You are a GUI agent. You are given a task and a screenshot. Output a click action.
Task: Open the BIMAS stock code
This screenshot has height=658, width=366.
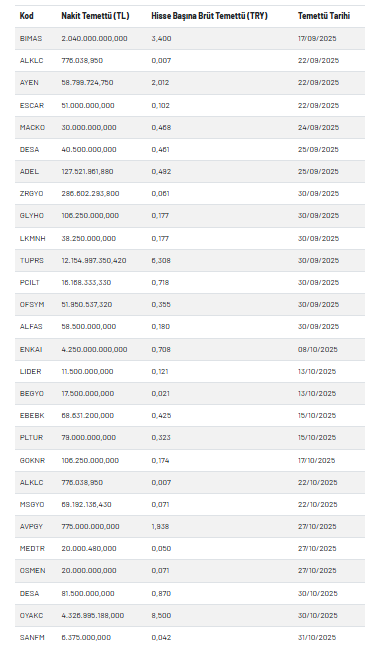click(31, 38)
